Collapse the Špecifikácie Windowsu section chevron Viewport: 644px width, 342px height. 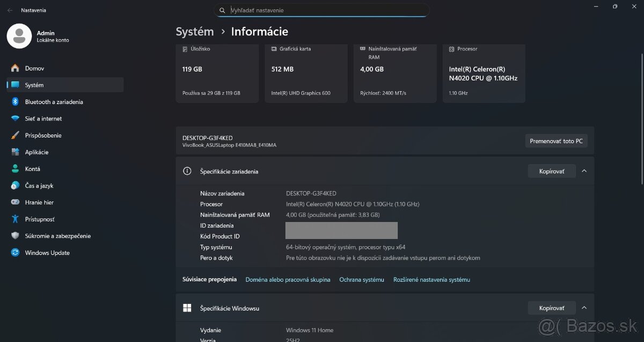pos(584,308)
